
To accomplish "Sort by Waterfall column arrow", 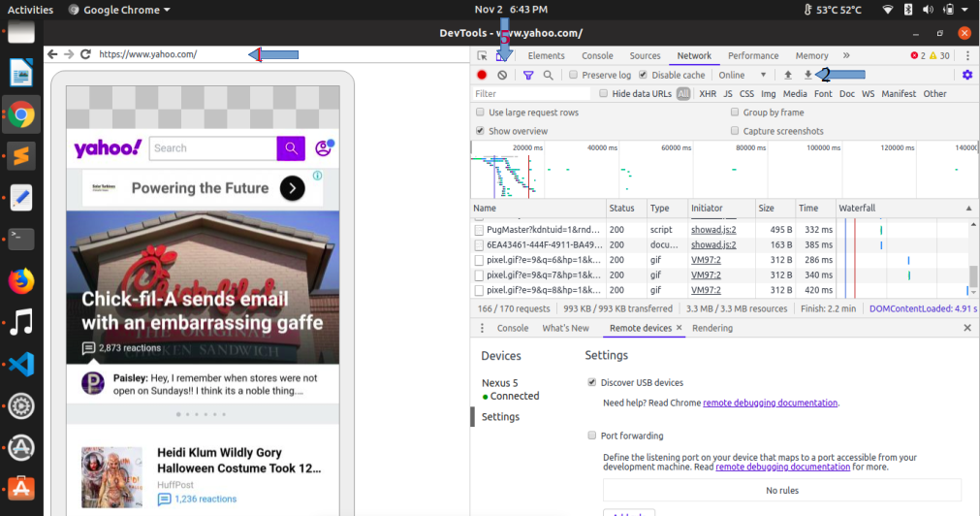I will [x=968, y=209].
